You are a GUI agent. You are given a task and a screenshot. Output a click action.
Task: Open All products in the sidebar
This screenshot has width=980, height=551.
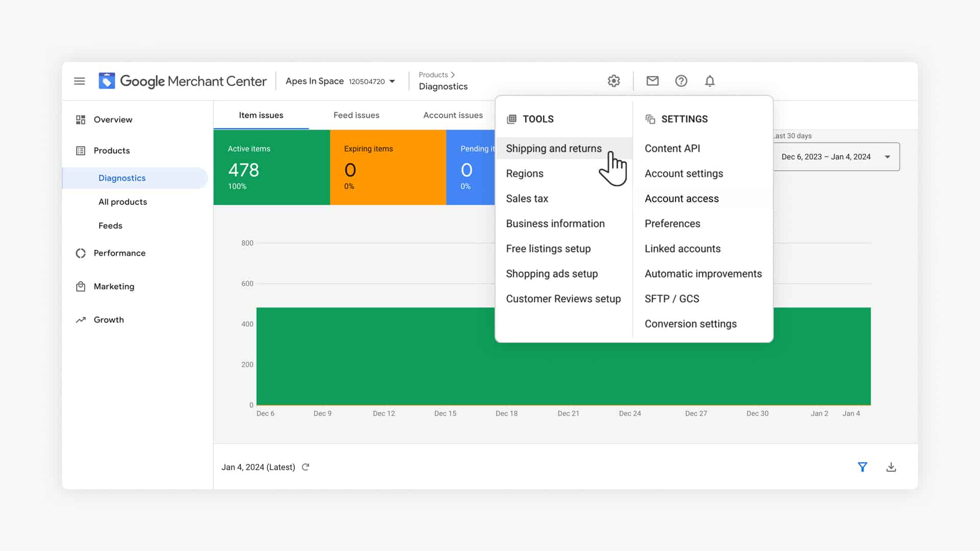pos(122,202)
